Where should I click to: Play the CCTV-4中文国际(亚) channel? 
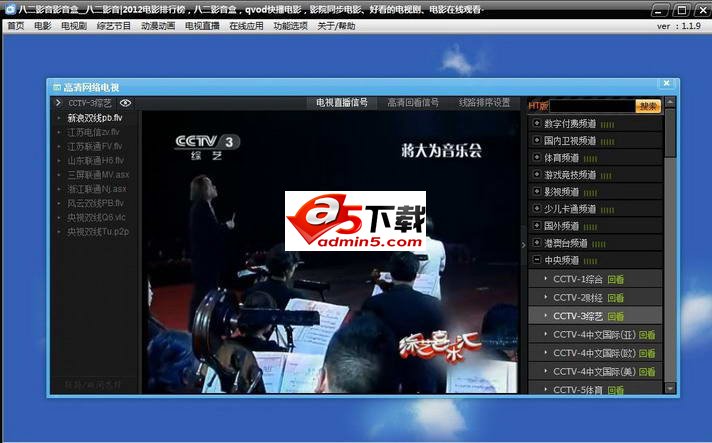click(595, 335)
